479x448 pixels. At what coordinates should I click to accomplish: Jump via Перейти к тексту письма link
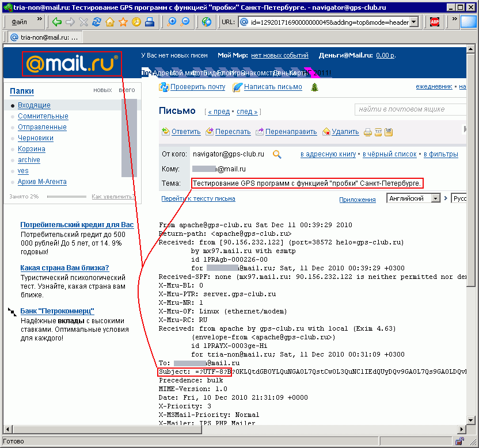(x=198, y=198)
